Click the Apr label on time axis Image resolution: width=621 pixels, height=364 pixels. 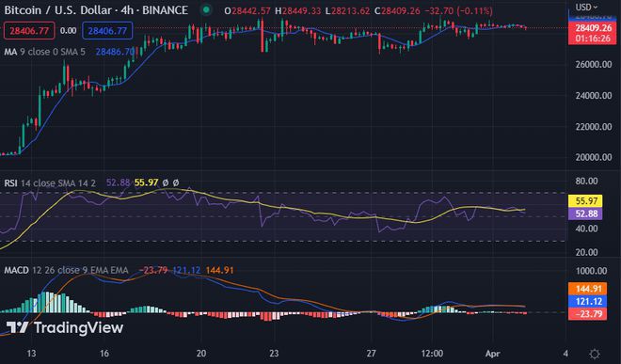coord(493,354)
